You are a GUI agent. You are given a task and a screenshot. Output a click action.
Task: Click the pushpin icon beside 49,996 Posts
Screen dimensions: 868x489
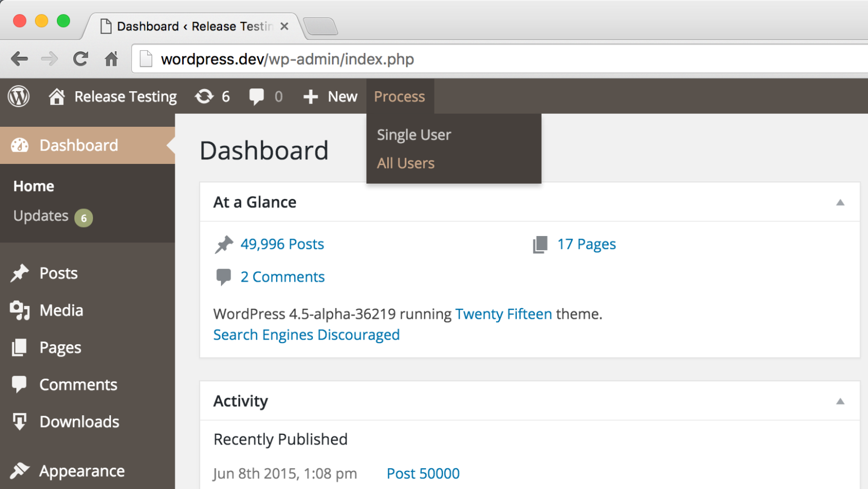(224, 244)
